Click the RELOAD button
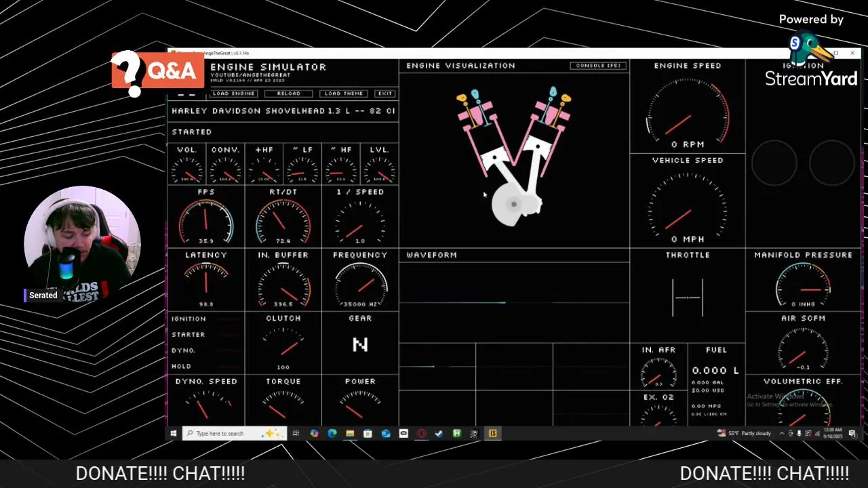 tap(288, 94)
